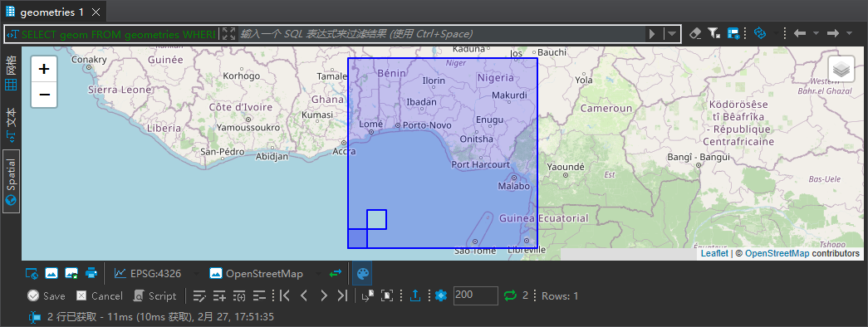The width and height of the screenshot is (868, 327).
Task: Expand the EPSG:4326 coordinate system dropdown
Action: pos(195,274)
